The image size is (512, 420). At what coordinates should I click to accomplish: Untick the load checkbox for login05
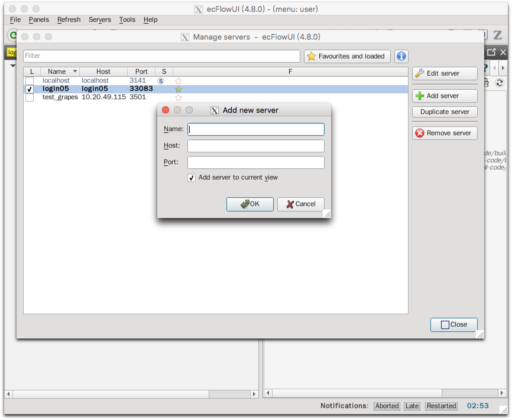(x=30, y=89)
